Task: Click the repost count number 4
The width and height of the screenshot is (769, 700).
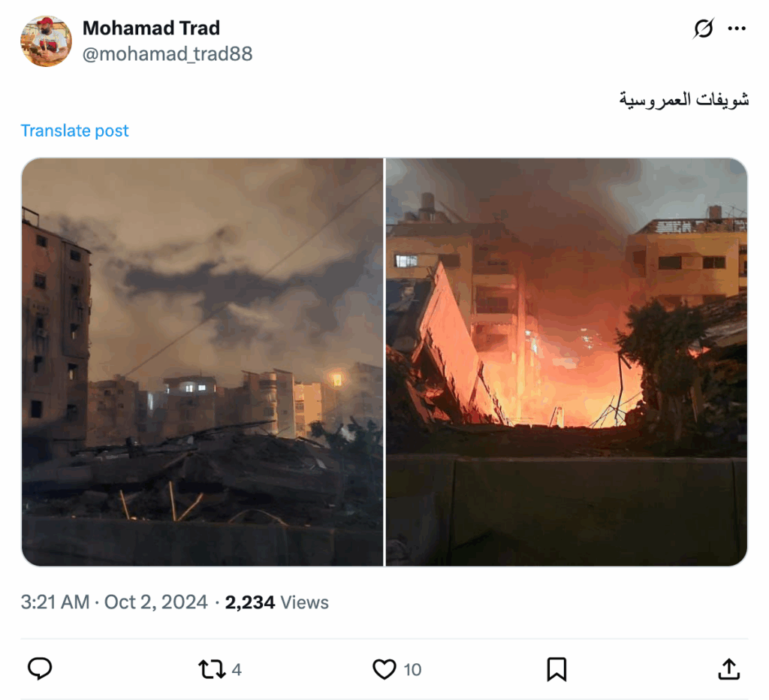Action: click(237, 670)
